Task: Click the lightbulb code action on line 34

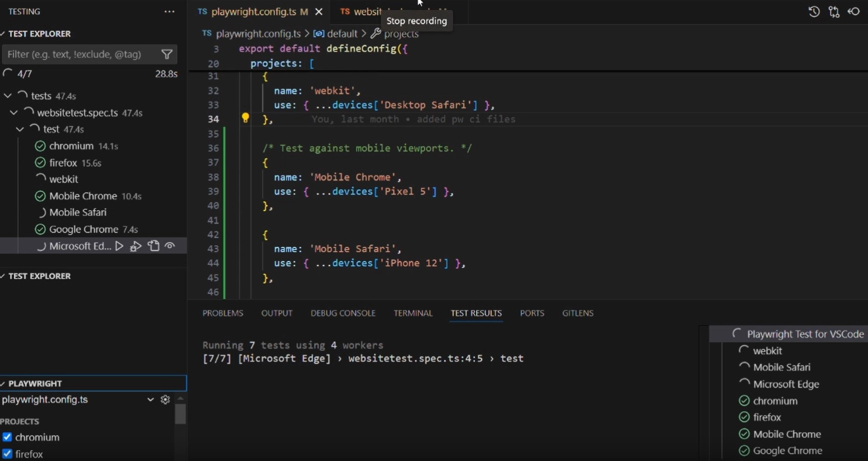Action: pyautogui.click(x=245, y=118)
